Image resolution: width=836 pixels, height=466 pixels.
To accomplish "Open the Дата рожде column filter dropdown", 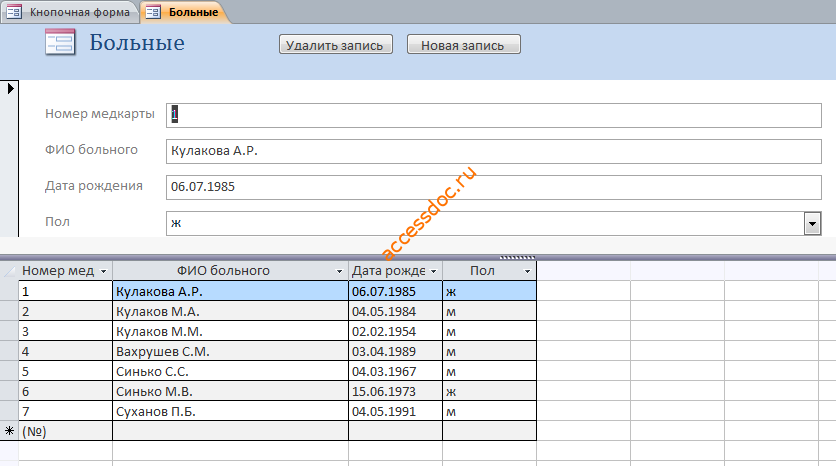I will [x=433, y=271].
